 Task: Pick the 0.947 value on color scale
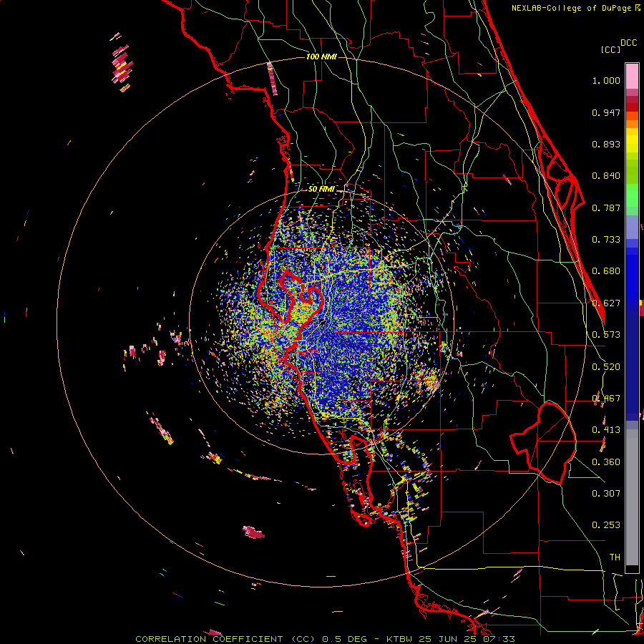click(x=606, y=112)
